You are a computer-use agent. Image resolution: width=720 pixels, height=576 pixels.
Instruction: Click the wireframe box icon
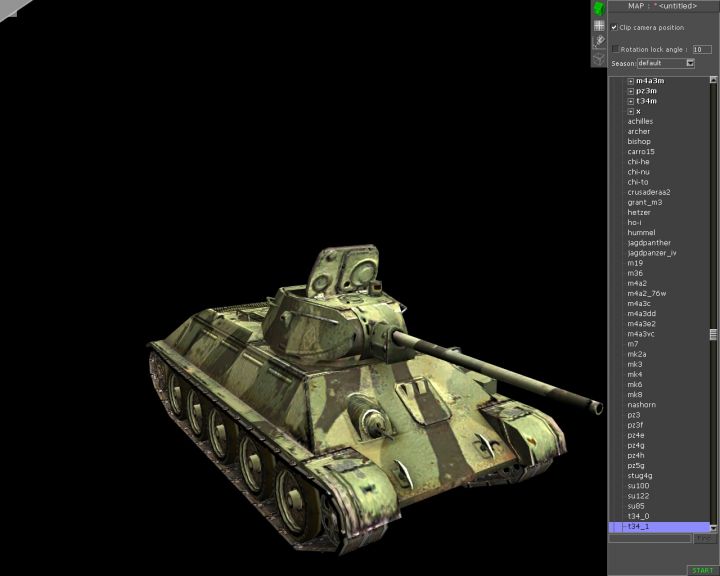pos(599,57)
